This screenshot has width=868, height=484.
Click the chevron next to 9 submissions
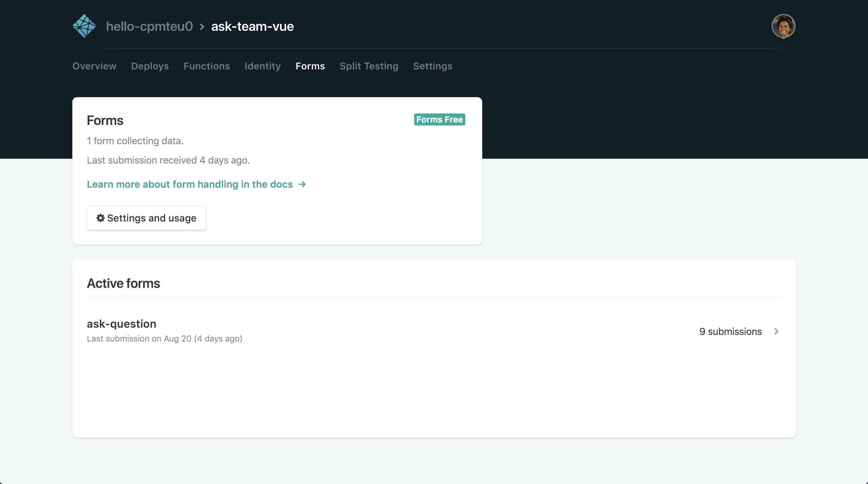776,331
